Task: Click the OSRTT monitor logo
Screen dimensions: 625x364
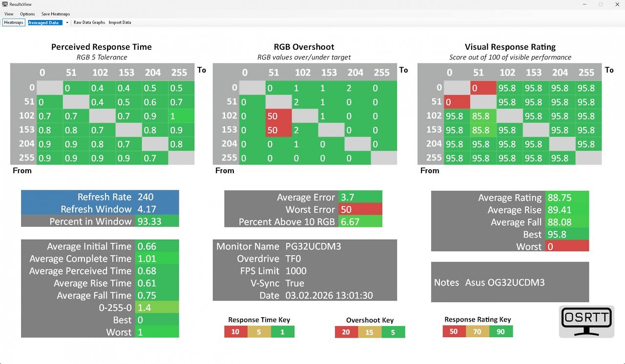Action: click(586, 322)
